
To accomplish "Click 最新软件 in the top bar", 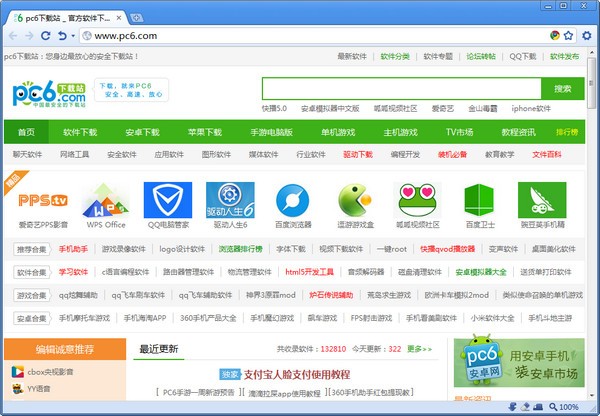I will 352,57.
